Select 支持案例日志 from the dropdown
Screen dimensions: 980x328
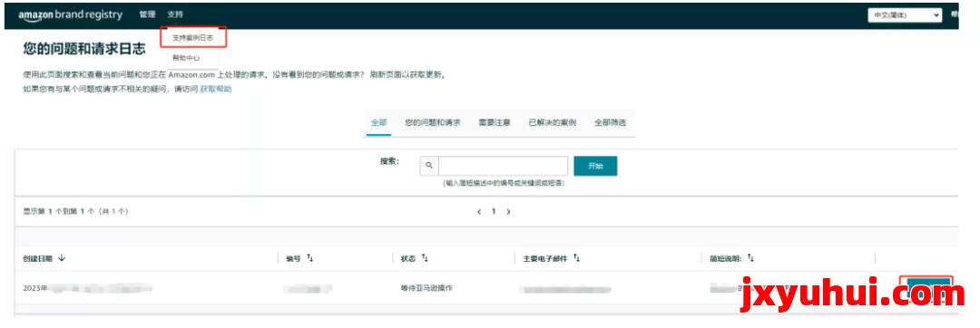193,37
